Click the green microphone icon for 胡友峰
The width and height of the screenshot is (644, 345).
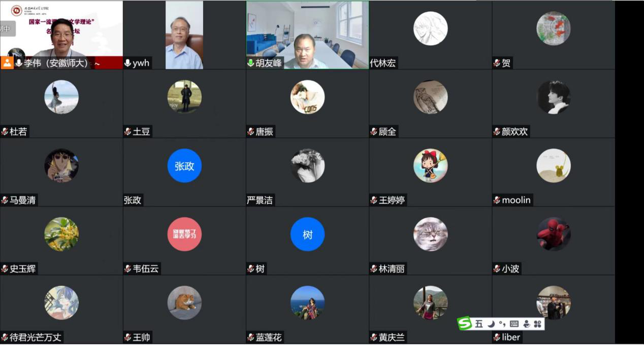coord(251,63)
